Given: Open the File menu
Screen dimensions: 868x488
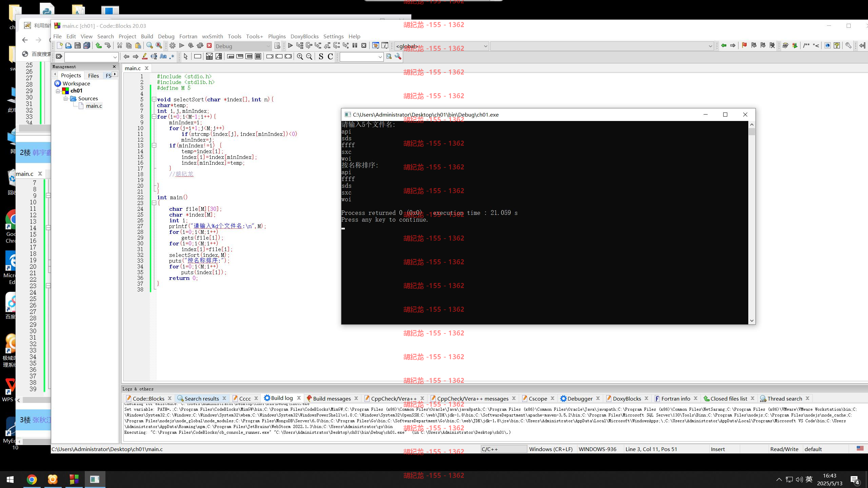Looking at the screenshot, I should (x=57, y=36).
